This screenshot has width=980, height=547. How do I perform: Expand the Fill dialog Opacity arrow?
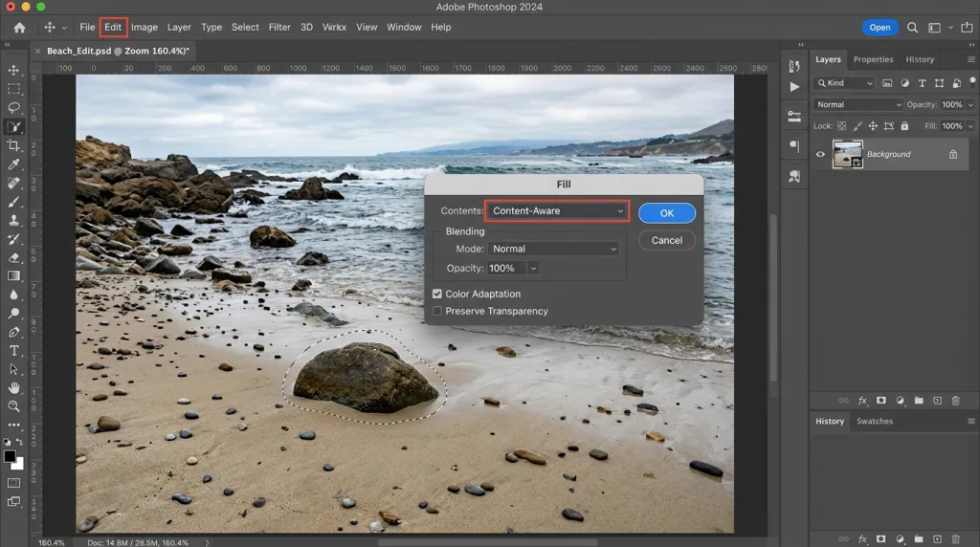533,269
